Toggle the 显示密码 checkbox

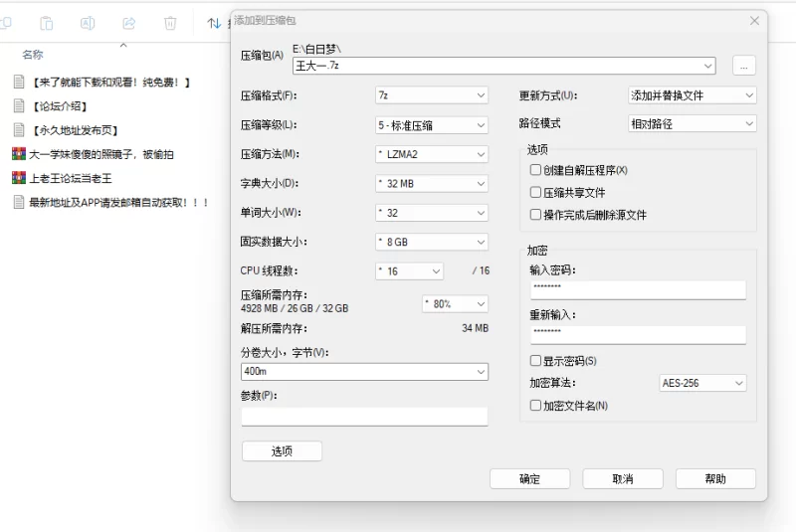click(x=536, y=360)
